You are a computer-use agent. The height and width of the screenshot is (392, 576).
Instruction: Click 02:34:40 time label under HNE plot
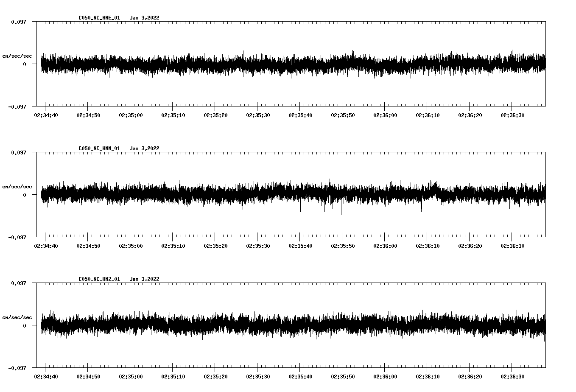[x=46, y=115]
